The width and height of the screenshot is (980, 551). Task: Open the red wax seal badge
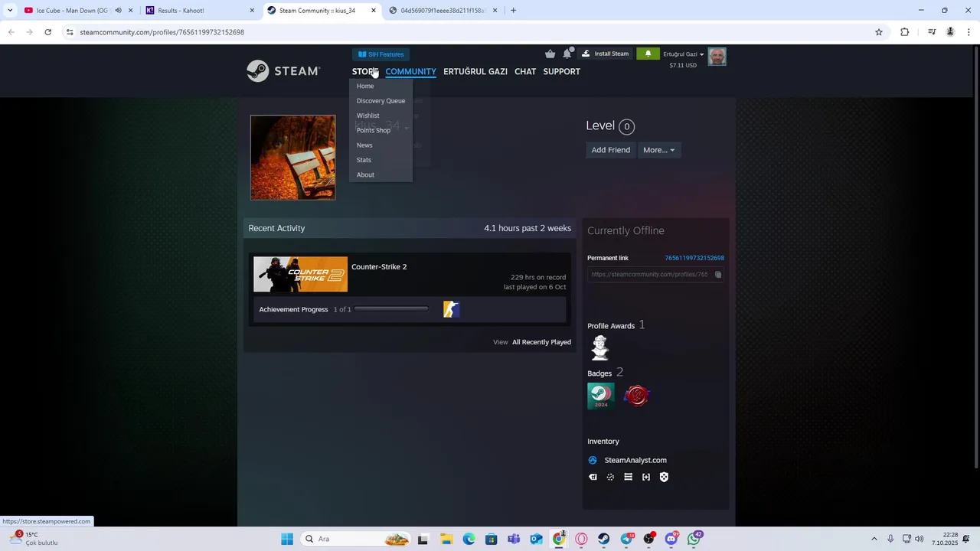[x=637, y=396]
